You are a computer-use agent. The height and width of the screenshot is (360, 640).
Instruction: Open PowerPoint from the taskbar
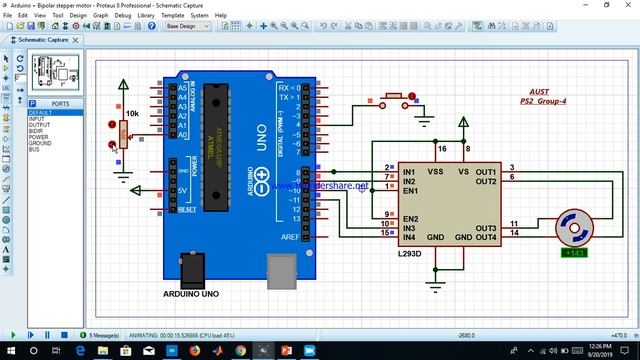pos(287,351)
